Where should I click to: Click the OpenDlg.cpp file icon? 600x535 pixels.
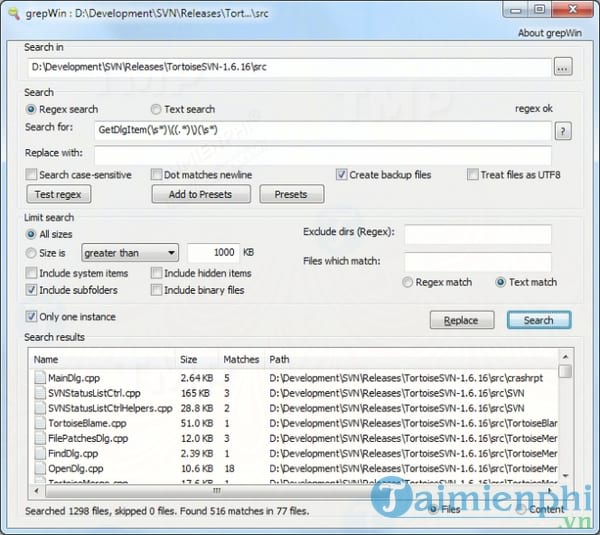click(40, 468)
